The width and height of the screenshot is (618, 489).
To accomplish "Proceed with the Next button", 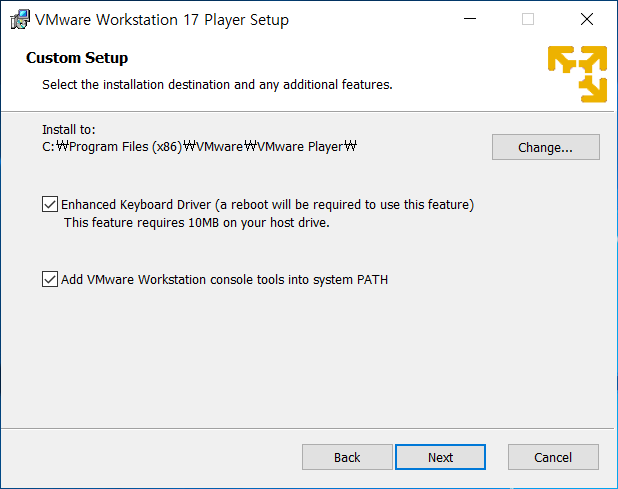I will (440, 457).
